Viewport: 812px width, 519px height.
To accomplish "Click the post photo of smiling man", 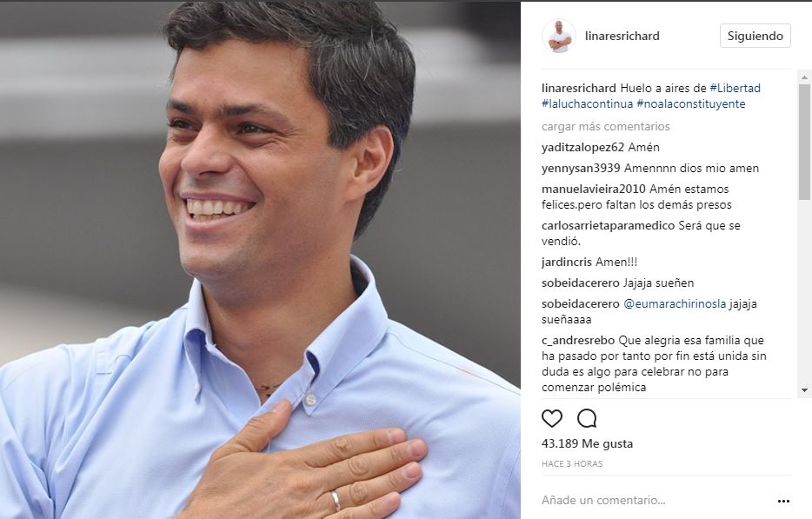I will pyautogui.click(x=260, y=260).
